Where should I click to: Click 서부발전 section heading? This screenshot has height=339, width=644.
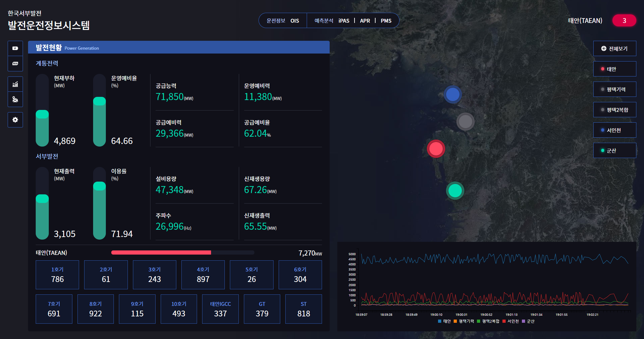pyautogui.click(x=47, y=156)
